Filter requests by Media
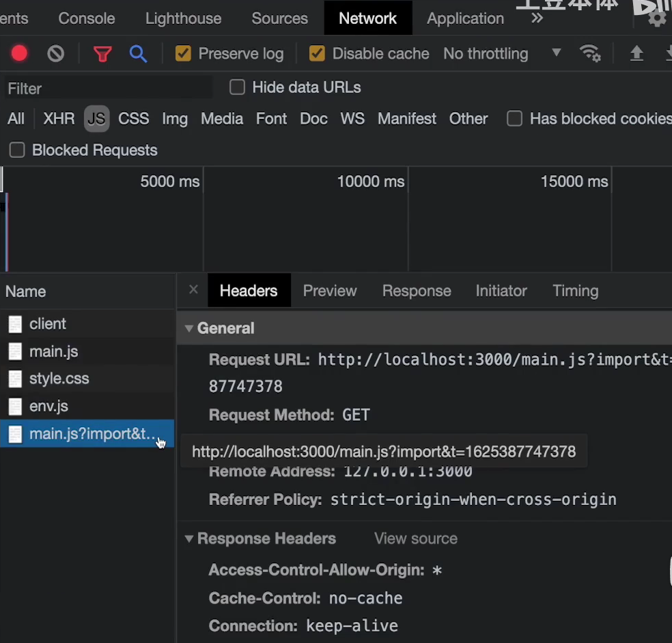The width and height of the screenshot is (672, 643). point(222,118)
